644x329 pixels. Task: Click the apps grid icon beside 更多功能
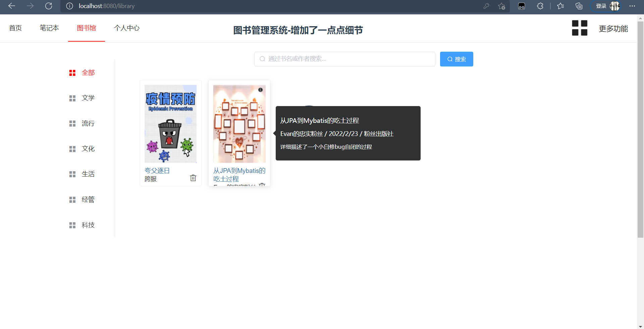pyautogui.click(x=580, y=28)
